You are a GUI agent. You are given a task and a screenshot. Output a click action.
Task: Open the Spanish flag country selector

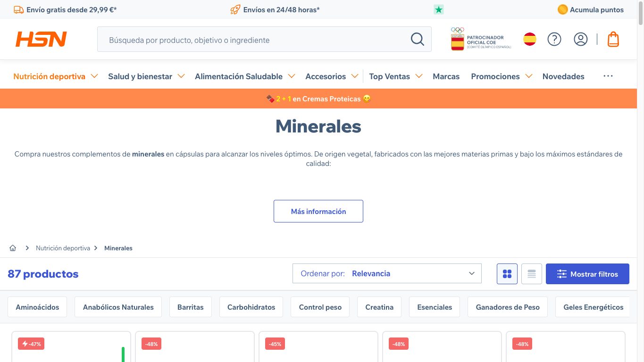click(x=530, y=39)
